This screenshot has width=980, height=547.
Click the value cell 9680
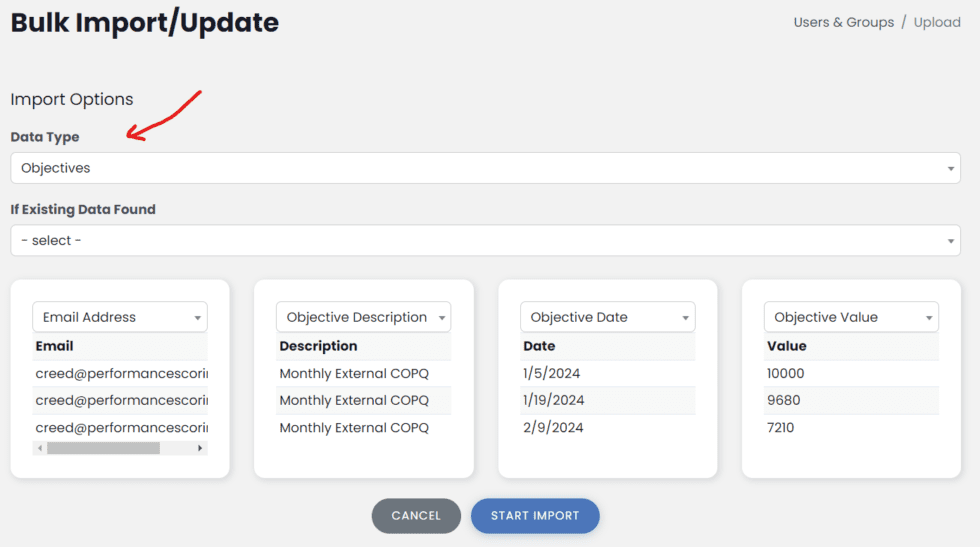click(x=784, y=401)
